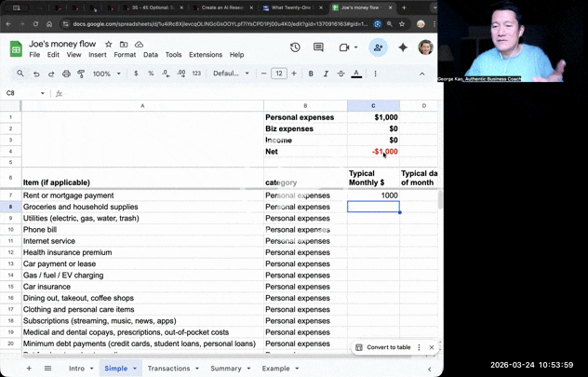Screen dimensions: 588x377
Task: Add a new sheet with plus icon
Action: tap(28, 369)
